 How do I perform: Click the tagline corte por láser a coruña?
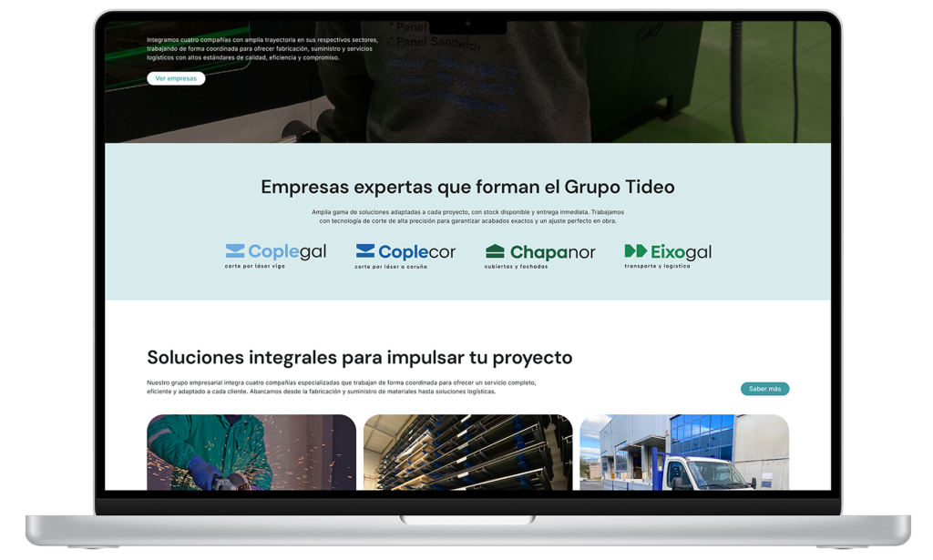[391, 267]
